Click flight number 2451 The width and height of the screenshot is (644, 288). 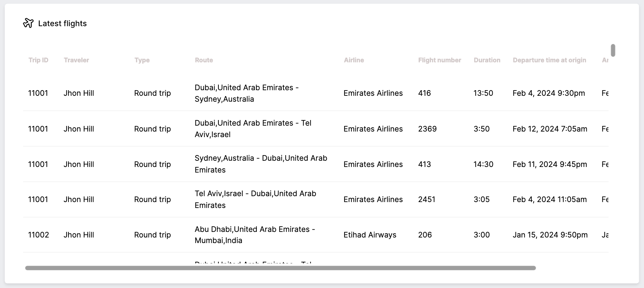pos(427,199)
